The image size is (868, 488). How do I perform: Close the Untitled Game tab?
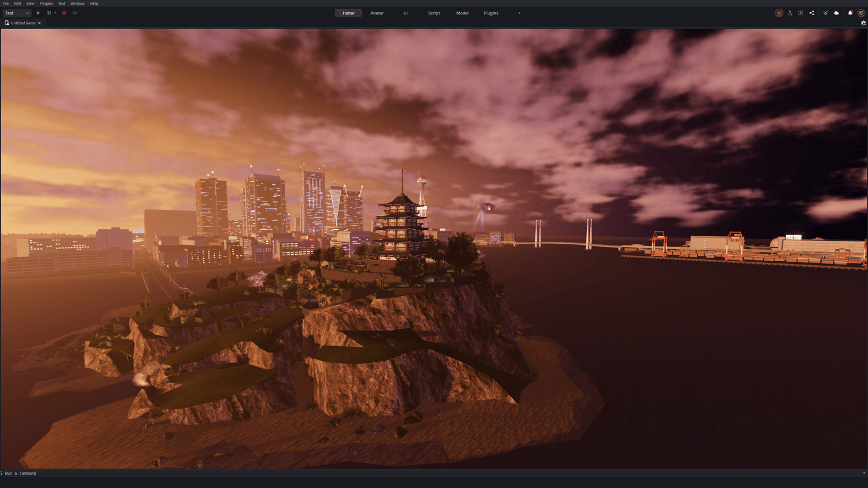(x=39, y=23)
